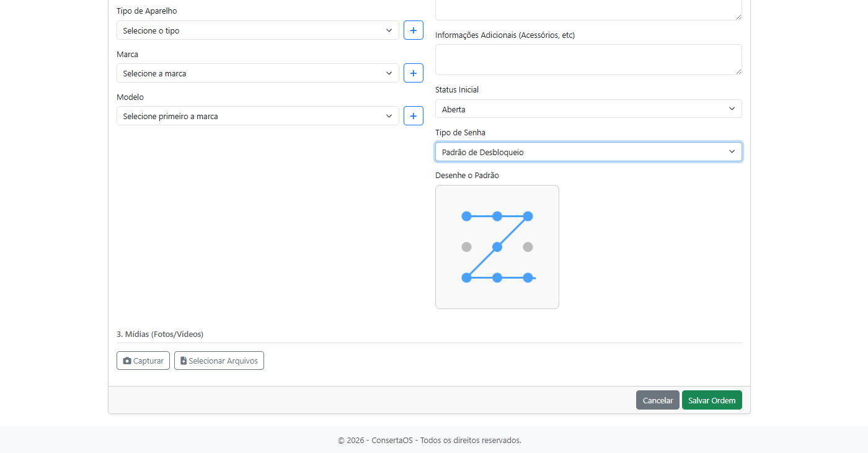Click the top-right dot of unlock pattern
Viewport: 868px width, 453px height.
pyautogui.click(x=528, y=216)
